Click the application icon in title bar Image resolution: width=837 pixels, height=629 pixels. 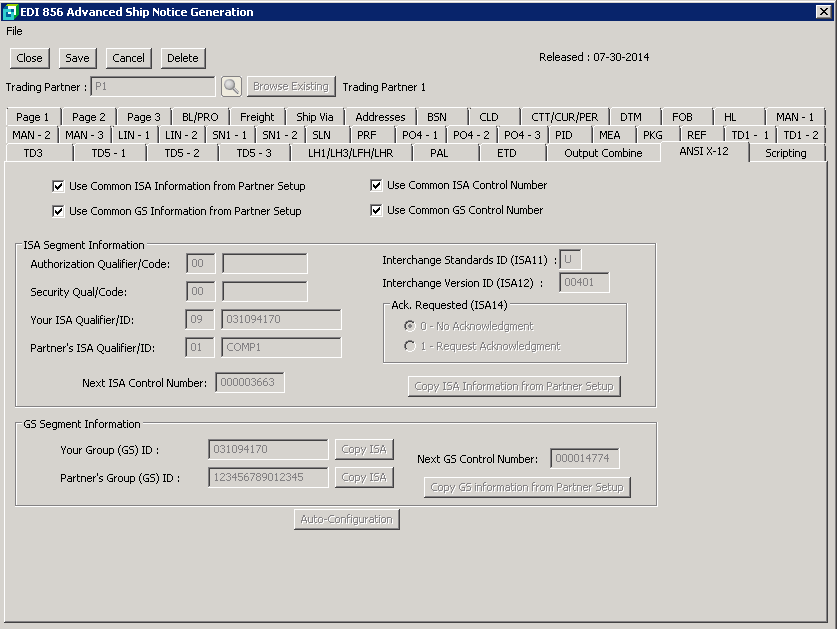(10, 12)
